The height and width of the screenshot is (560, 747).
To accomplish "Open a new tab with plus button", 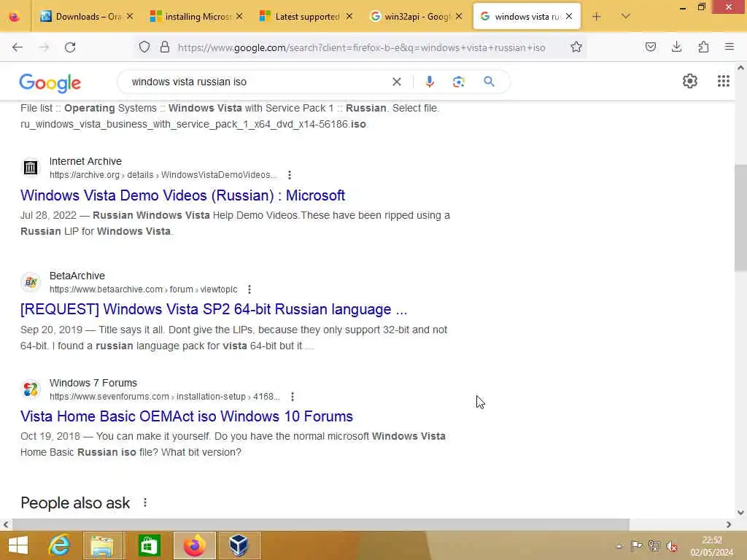I will [x=596, y=16].
